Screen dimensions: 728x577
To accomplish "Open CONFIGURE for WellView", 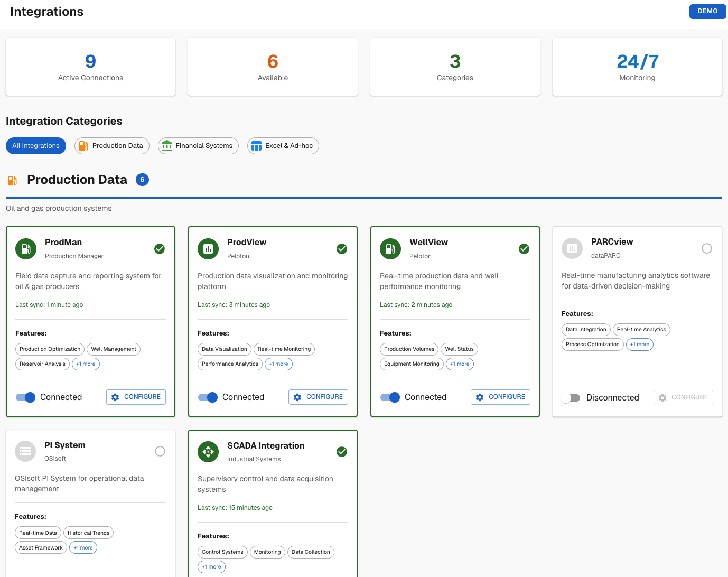I will (500, 397).
